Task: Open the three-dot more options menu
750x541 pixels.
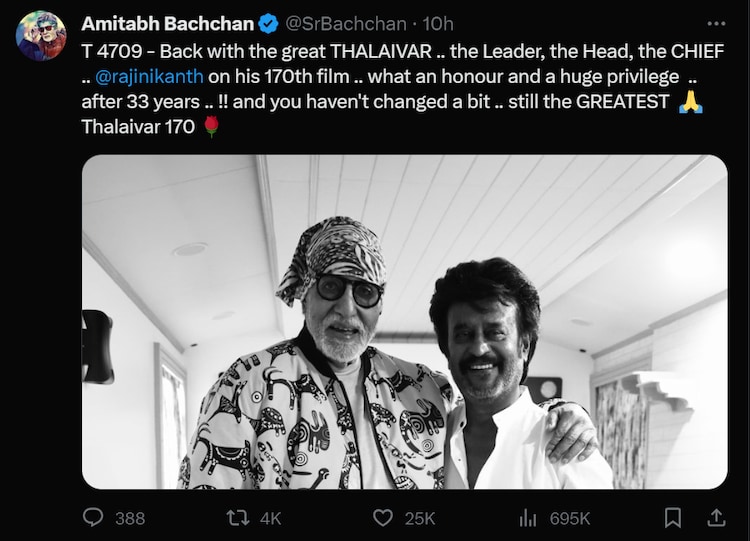Action: click(x=716, y=23)
